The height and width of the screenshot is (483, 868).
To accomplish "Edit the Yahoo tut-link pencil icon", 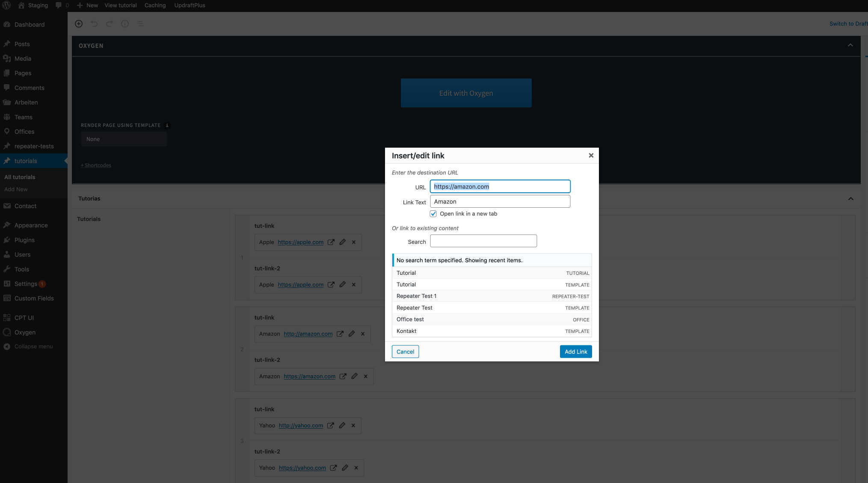I will click(x=342, y=426).
